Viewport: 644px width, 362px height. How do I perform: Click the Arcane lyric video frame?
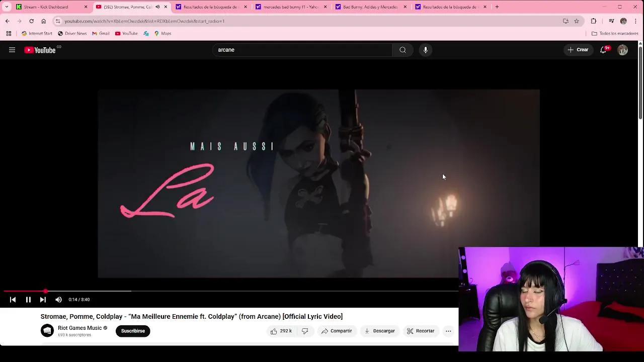coord(318,184)
